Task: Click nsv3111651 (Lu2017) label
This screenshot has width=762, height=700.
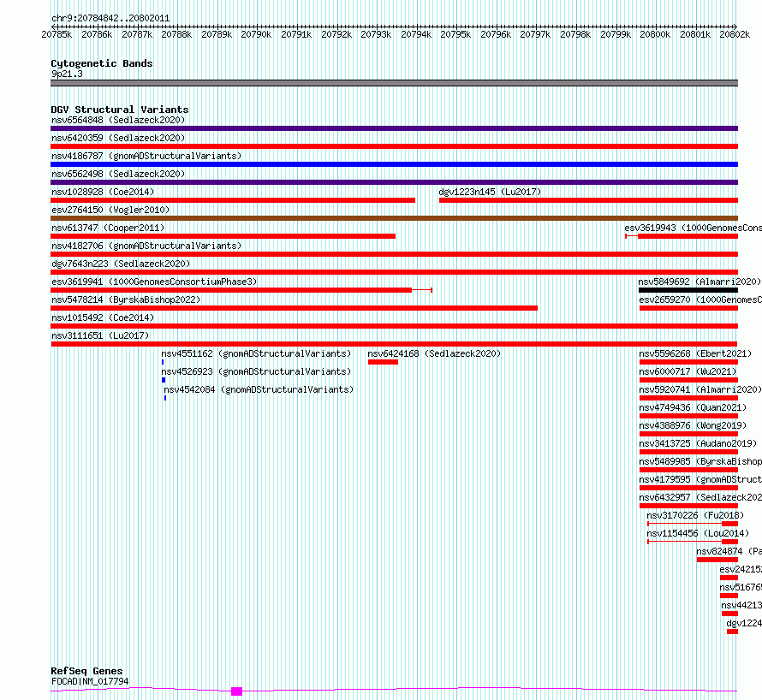Action: pyautogui.click(x=100, y=335)
